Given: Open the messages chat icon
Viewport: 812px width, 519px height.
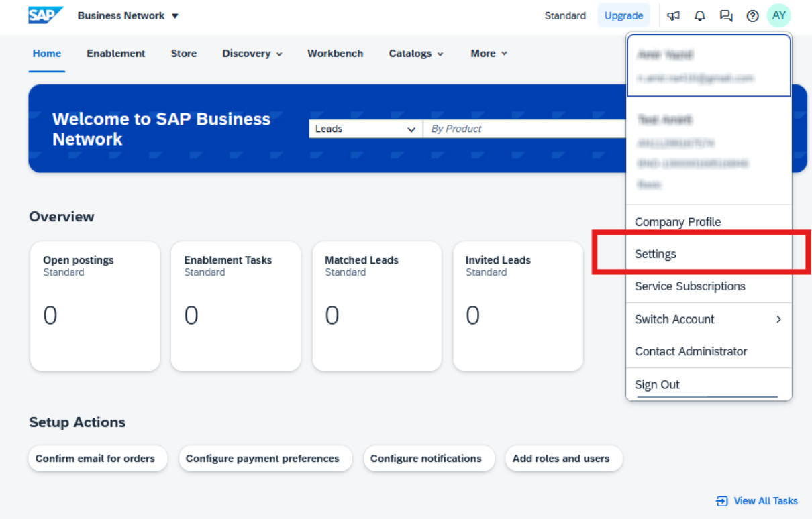Looking at the screenshot, I should coord(726,16).
